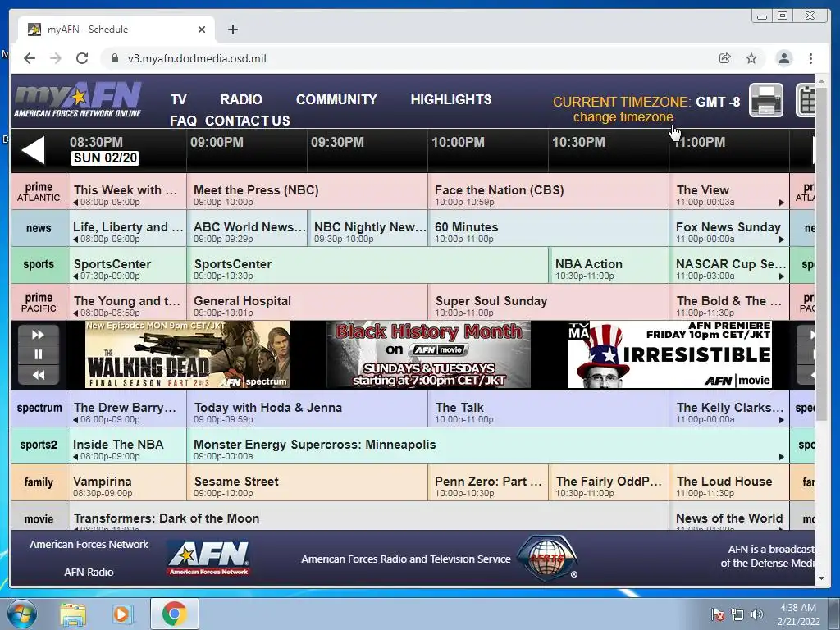Click the Action Center flag icon

[718, 614]
